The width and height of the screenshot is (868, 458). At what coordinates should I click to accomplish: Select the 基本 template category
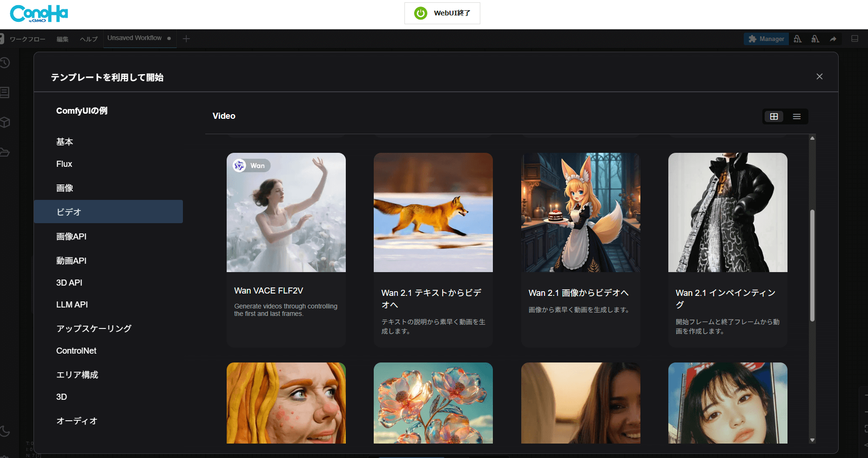click(108, 142)
